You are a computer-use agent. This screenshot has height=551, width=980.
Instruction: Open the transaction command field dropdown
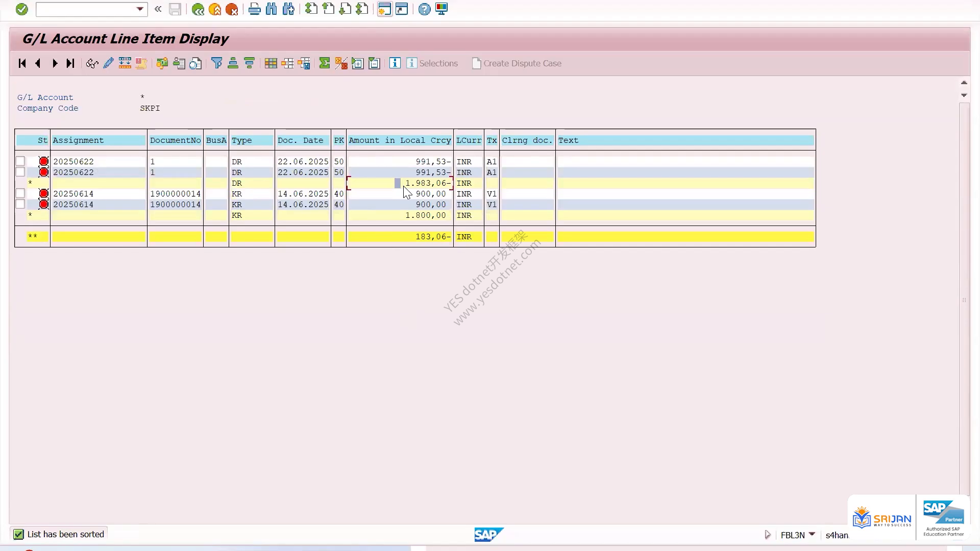coord(140,9)
